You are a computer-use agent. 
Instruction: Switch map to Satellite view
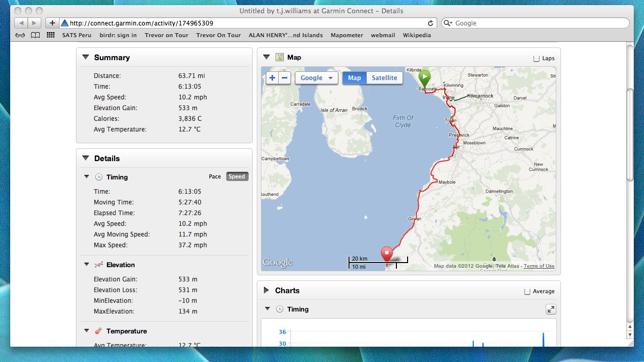(384, 78)
